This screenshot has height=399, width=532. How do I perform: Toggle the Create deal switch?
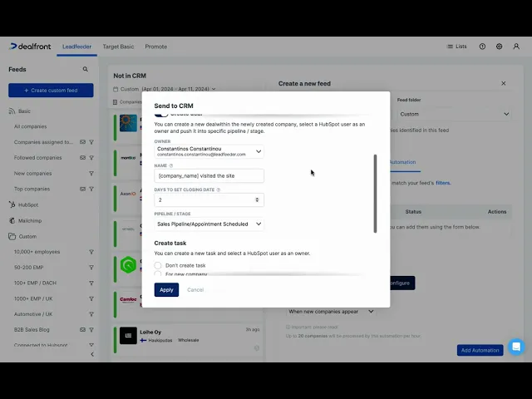160,114
